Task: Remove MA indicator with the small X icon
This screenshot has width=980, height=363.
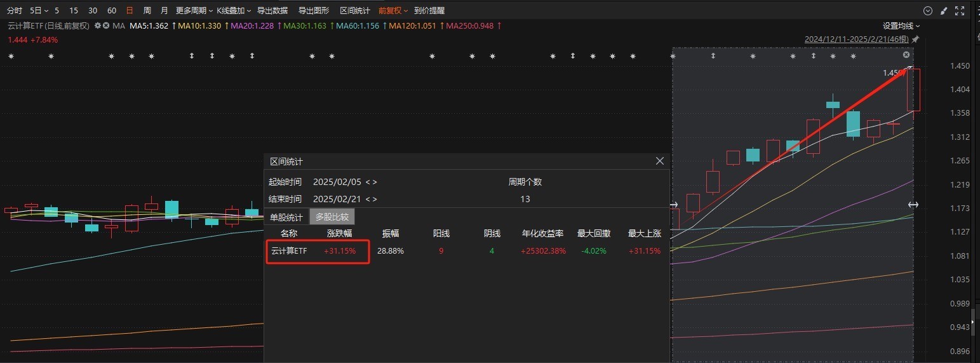Action: (106, 26)
